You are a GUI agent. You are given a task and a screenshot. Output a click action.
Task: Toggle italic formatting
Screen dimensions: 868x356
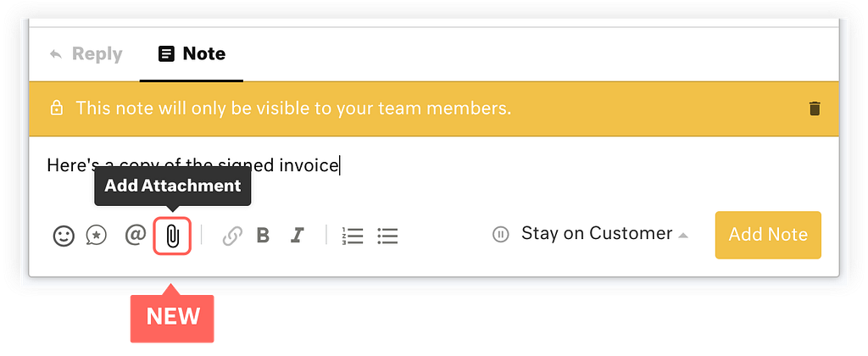pos(298,236)
